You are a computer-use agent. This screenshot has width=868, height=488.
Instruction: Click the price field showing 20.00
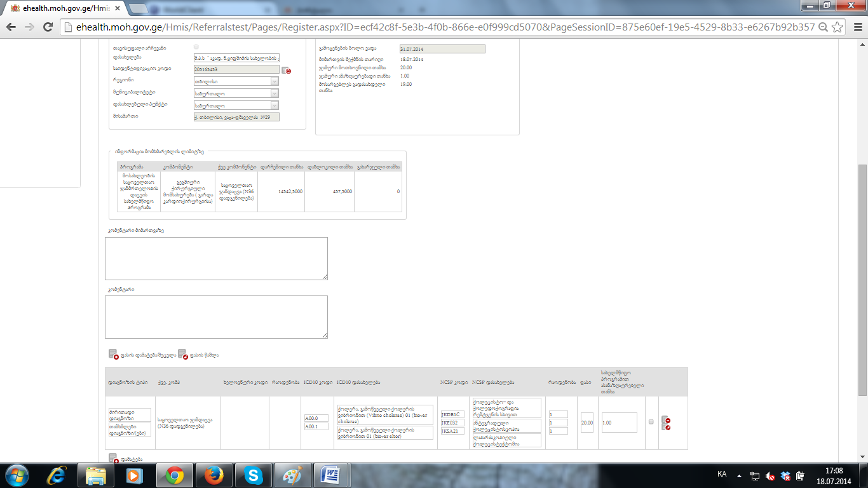pos(587,423)
